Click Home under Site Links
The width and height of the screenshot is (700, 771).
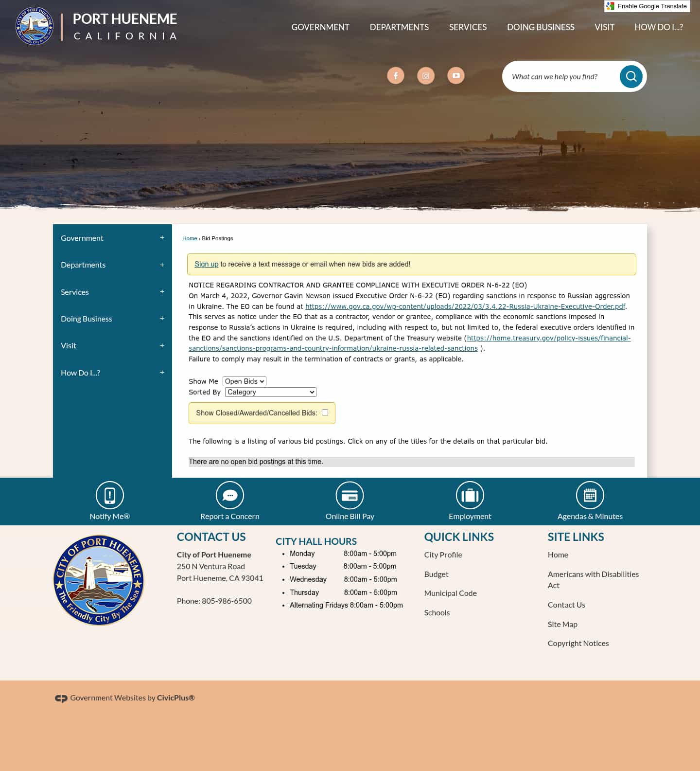(558, 555)
